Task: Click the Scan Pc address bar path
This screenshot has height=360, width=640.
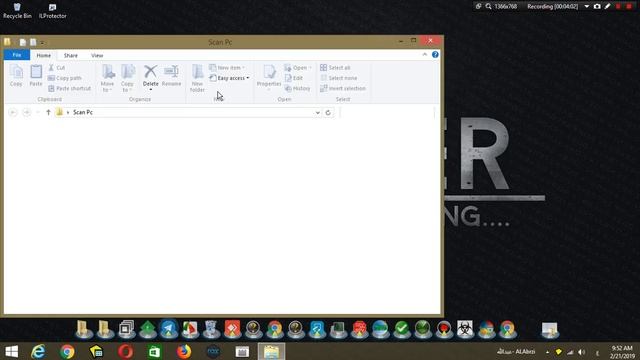Action: pos(83,112)
